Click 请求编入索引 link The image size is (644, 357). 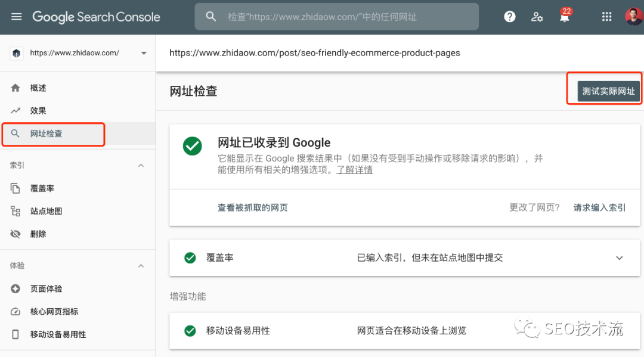tap(599, 208)
